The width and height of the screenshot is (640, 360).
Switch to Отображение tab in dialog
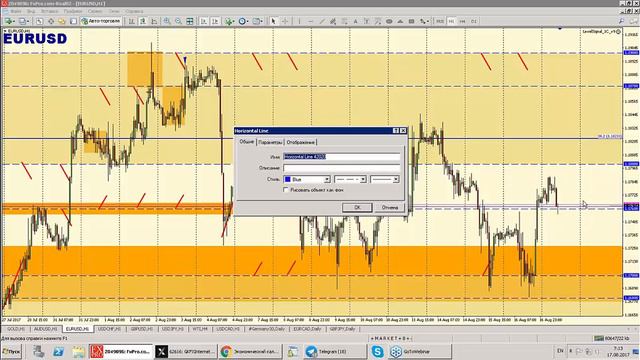(x=301, y=142)
